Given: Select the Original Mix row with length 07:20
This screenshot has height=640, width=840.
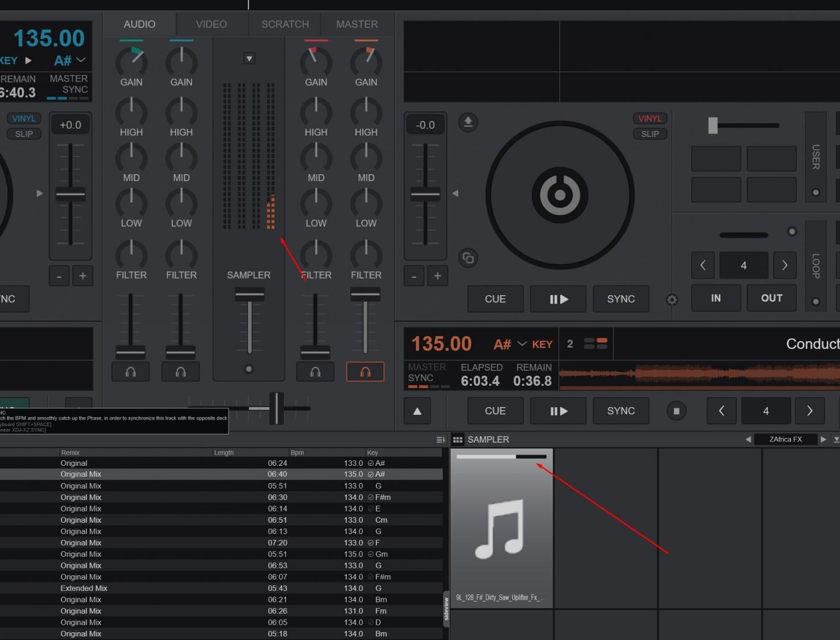Looking at the screenshot, I should (221, 543).
